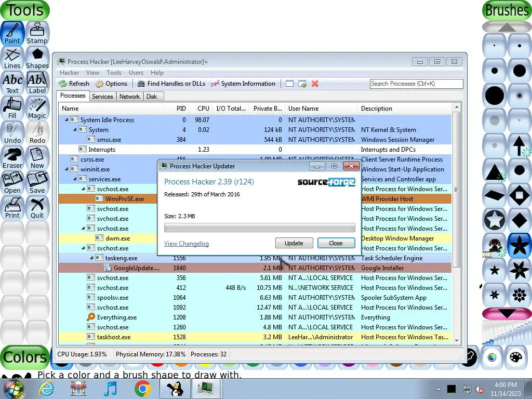The height and width of the screenshot is (399, 532).
Task: Collapse svchost.exe above taskeng.exe
Action: point(83,248)
